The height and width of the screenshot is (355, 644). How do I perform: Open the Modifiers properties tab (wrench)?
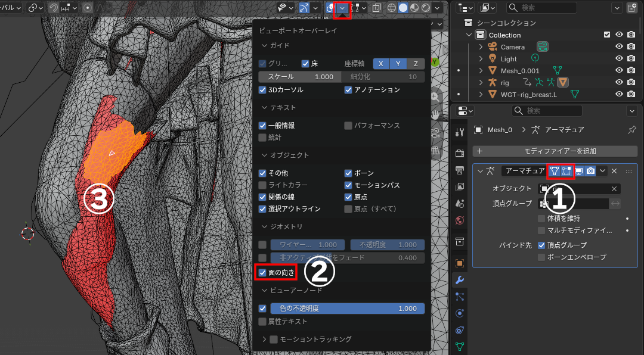pyautogui.click(x=460, y=280)
